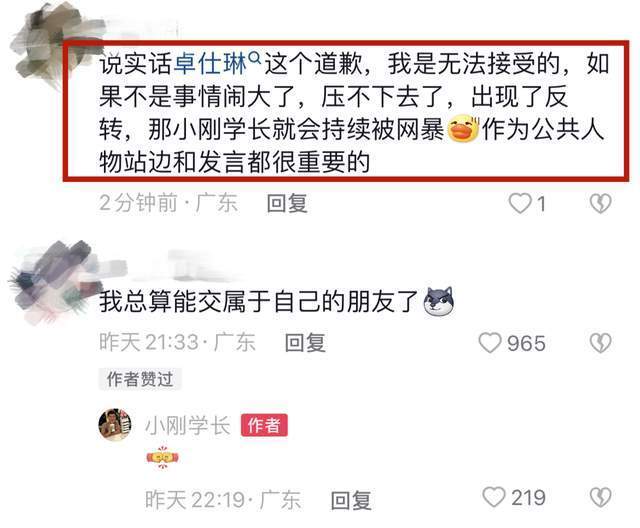Open the 小刚学长 username
Screen dimensions: 640x528
pos(188,426)
